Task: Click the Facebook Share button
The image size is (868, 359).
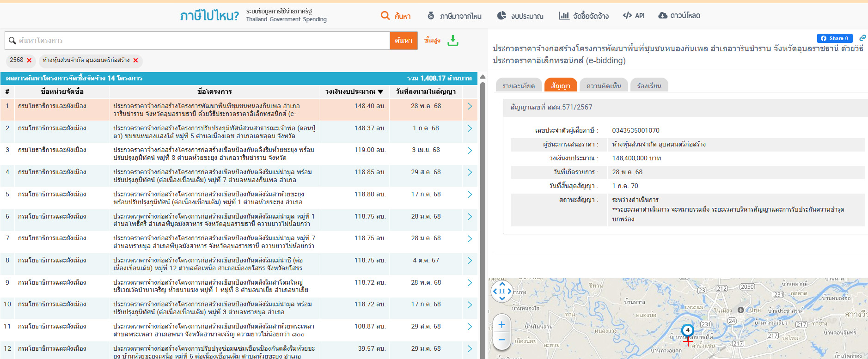Action: (x=835, y=38)
